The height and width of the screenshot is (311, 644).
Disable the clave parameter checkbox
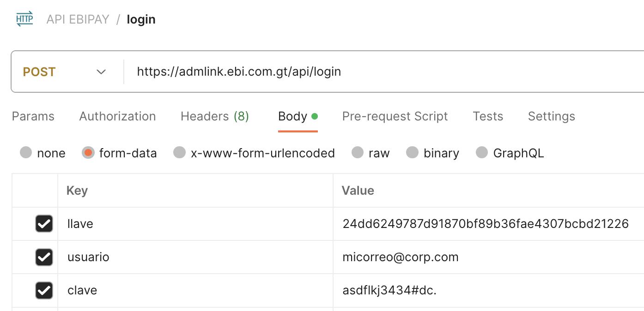[44, 290]
